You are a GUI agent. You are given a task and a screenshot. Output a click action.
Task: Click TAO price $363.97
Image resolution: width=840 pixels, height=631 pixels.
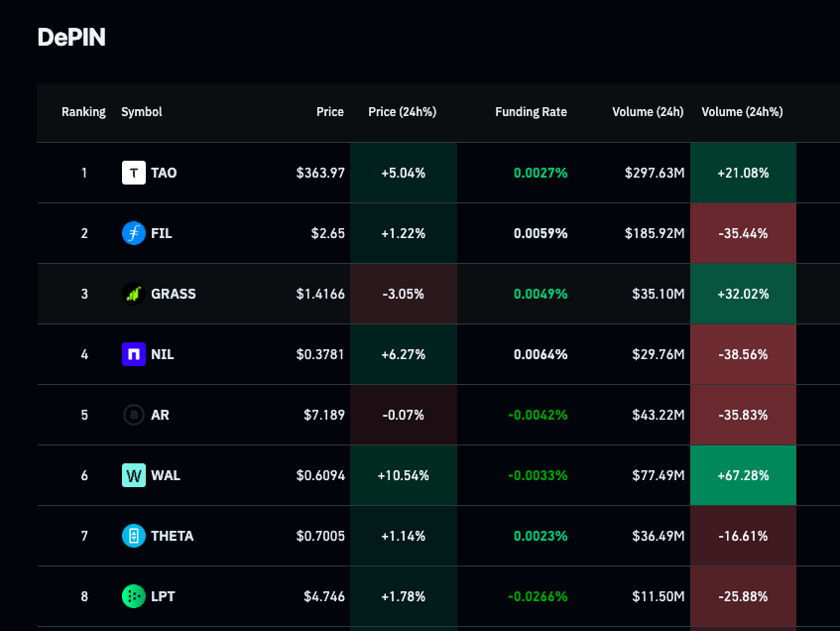click(320, 173)
